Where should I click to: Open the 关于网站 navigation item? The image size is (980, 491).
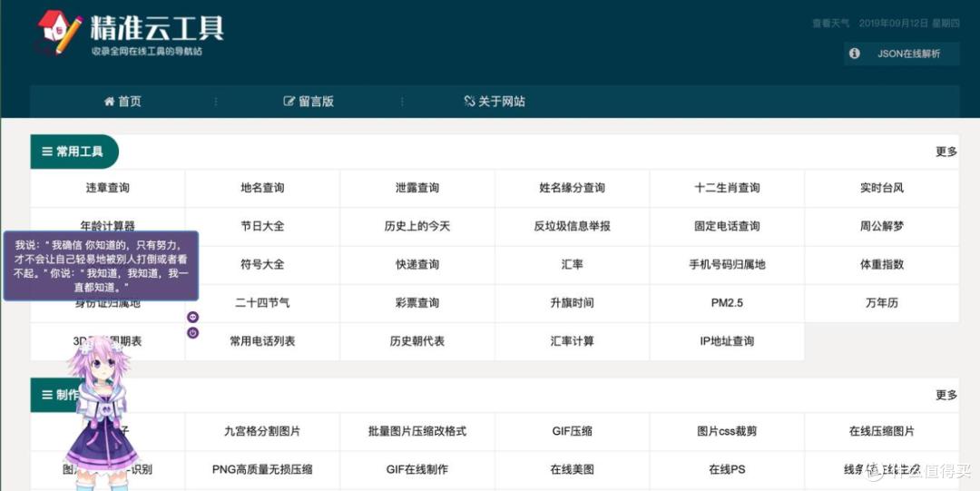(495, 102)
